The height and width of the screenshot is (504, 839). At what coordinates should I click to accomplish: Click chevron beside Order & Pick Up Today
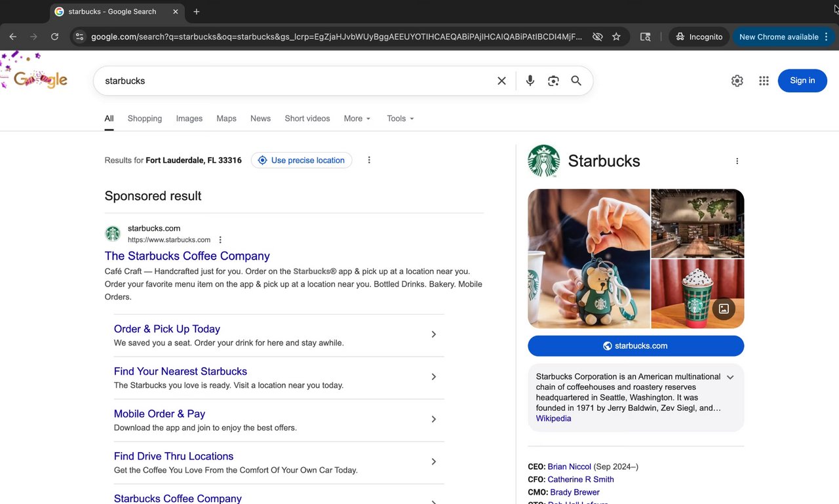[433, 334]
